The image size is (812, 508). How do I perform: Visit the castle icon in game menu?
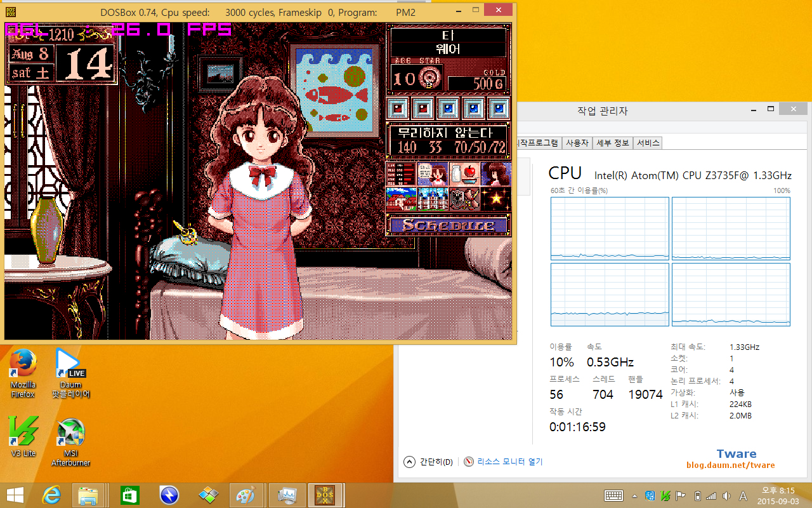point(433,199)
